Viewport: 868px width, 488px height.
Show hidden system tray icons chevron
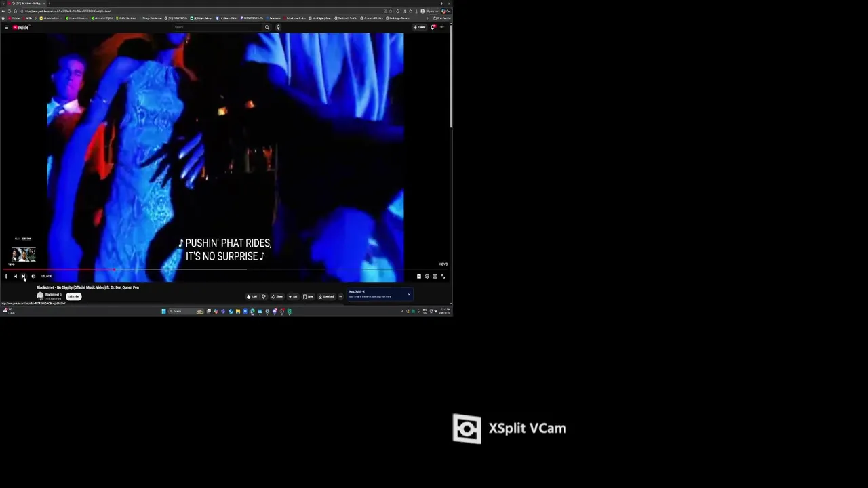(402, 312)
